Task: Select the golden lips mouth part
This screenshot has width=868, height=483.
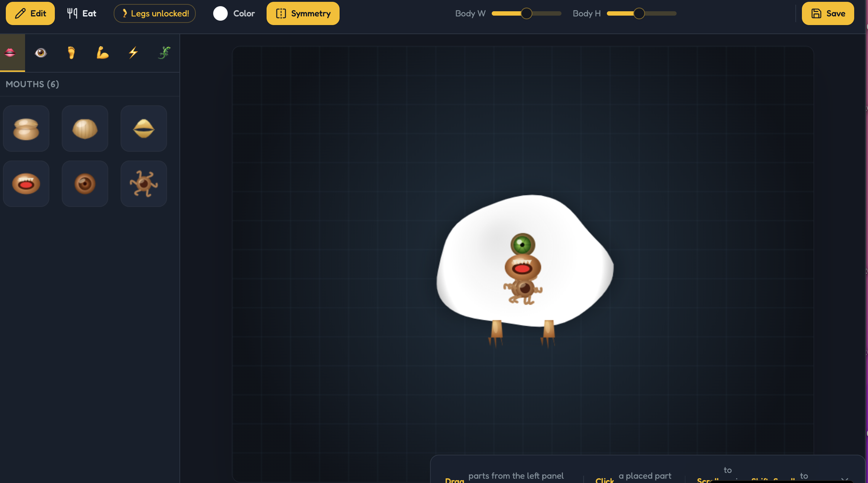Action: (x=144, y=129)
